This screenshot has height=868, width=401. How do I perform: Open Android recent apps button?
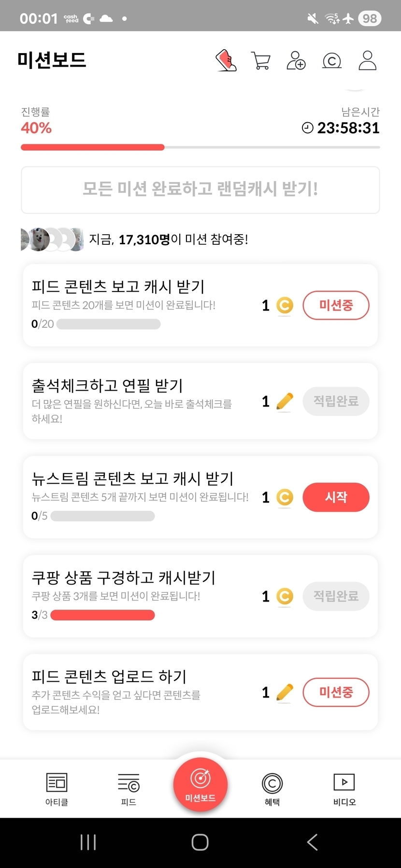(x=88, y=842)
